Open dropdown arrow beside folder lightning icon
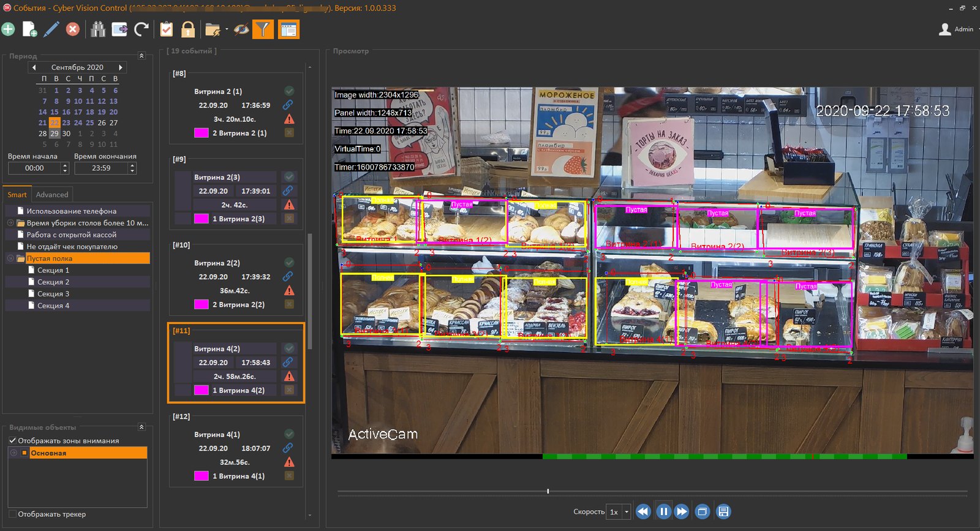Screen dimensions: 980x531 227,29
